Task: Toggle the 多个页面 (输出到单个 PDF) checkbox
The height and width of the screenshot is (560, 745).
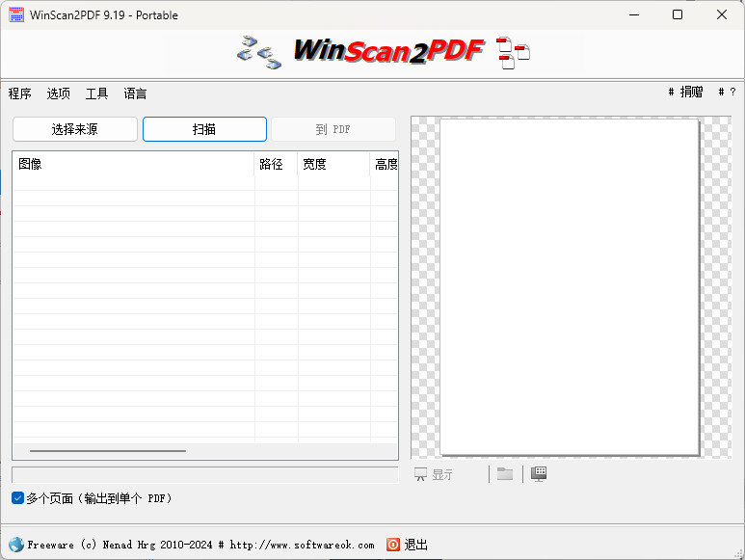Action: 17,497
